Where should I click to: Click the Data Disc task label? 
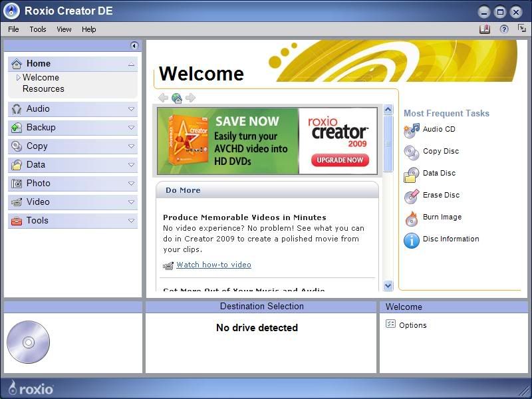(x=439, y=173)
